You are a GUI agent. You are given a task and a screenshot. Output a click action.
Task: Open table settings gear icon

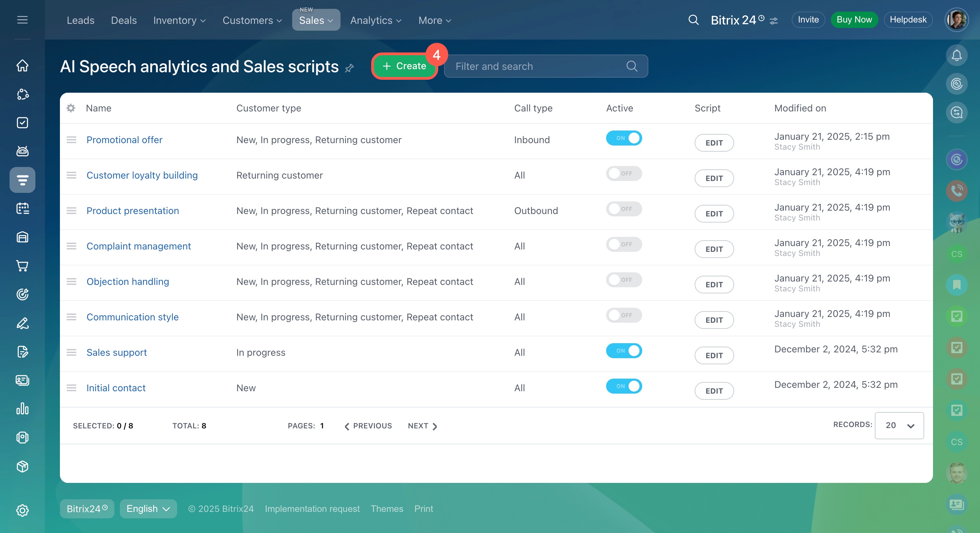(71, 108)
